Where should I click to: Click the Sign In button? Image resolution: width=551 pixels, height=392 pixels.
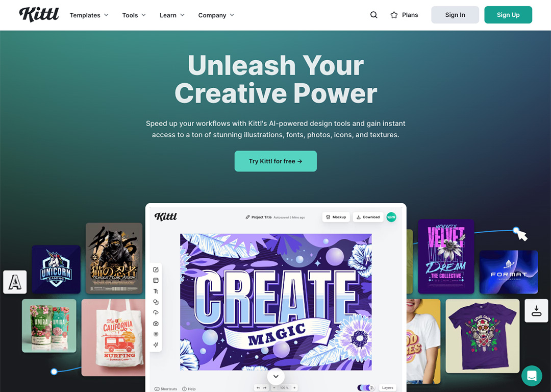(x=455, y=15)
